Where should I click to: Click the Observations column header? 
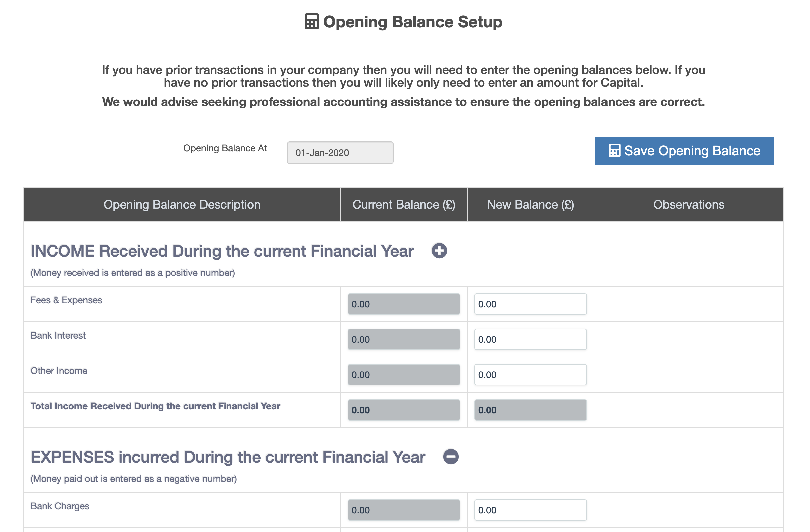pos(689,204)
